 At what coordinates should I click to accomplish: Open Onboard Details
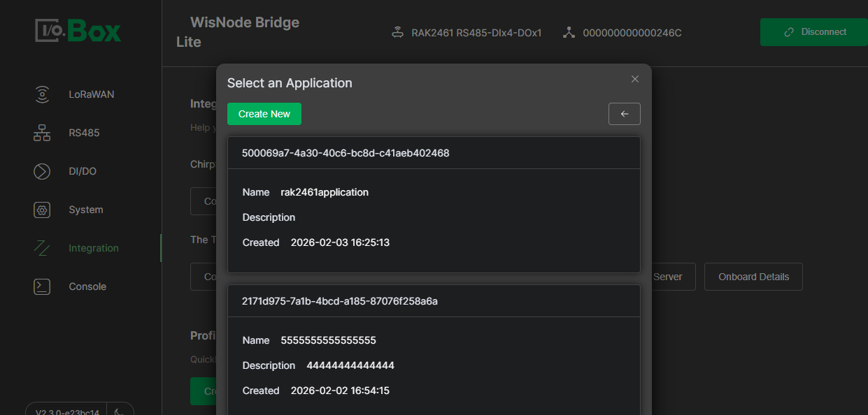tap(753, 277)
